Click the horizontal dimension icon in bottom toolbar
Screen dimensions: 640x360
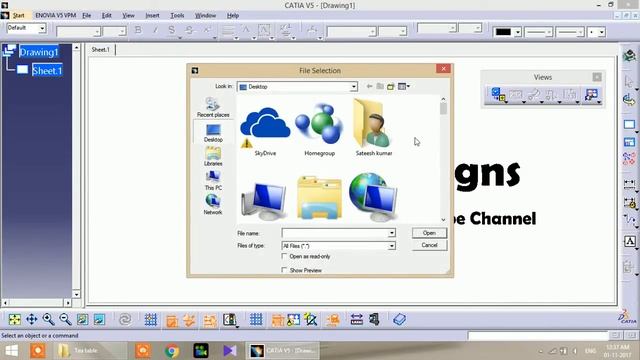click(x=356, y=320)
